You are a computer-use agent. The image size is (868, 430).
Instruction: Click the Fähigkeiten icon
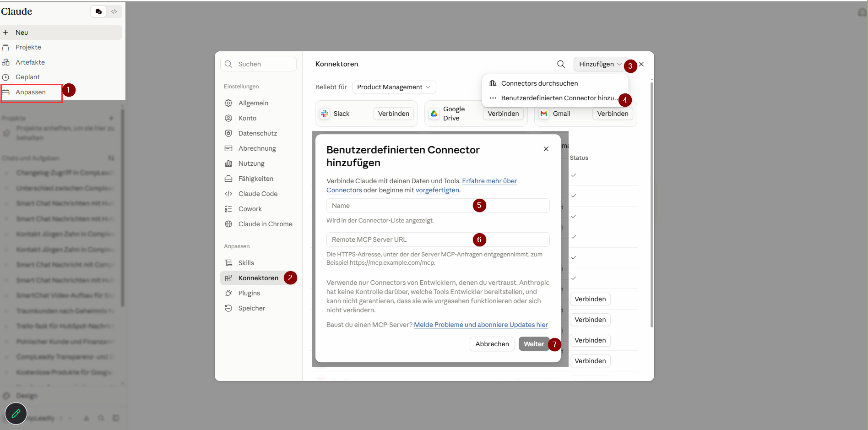[228, 179]
